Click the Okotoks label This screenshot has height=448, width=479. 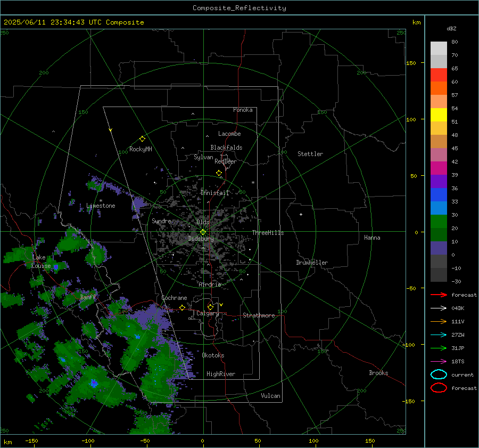tap(213, 355)
